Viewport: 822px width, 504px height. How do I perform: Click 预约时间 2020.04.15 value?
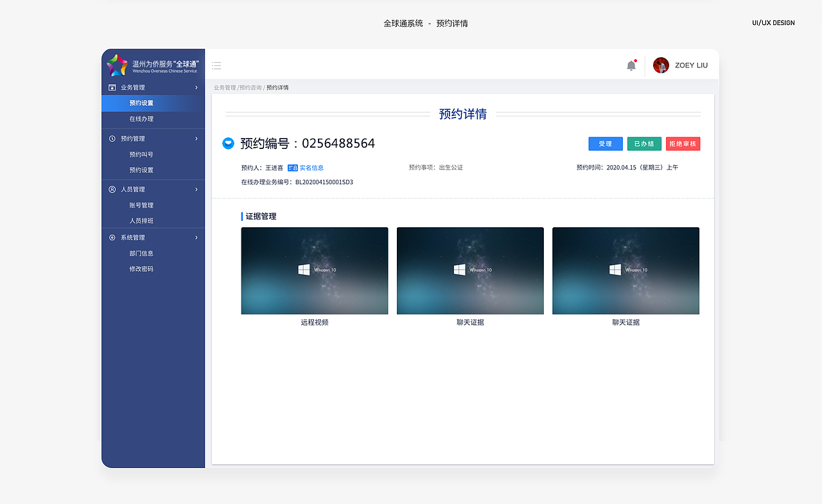point(642,168)
